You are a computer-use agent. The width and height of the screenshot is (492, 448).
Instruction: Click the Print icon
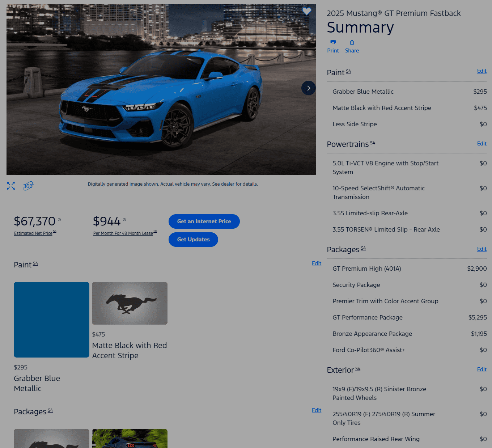tap(333, 42)
